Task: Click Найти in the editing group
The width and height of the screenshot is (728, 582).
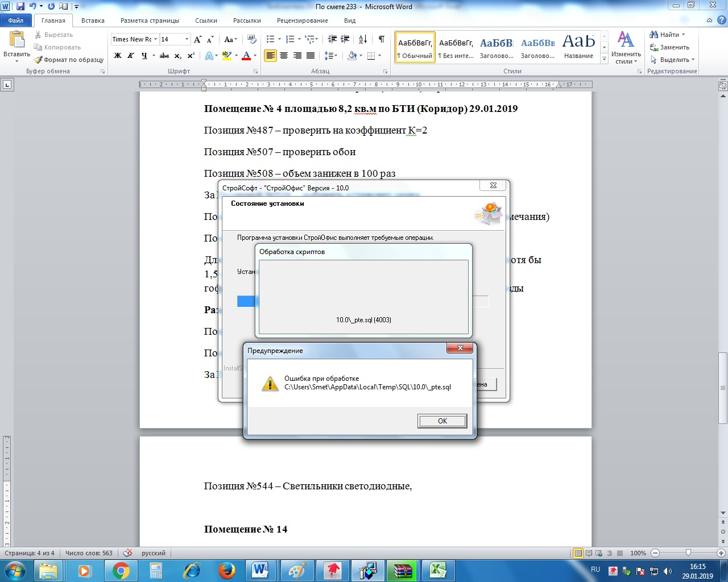Action: pyautogui.click(x=668, y=35)
